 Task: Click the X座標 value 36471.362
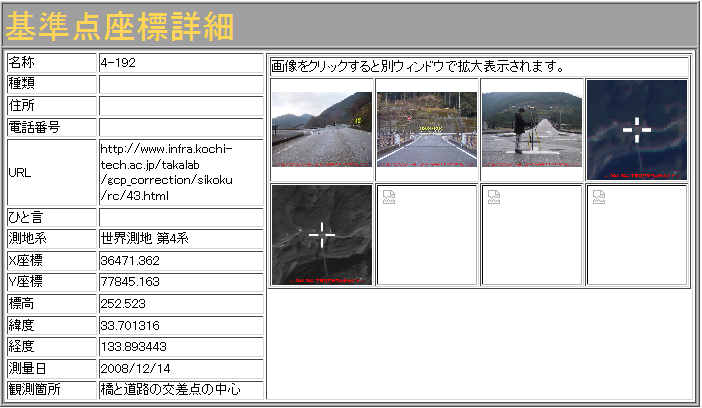[130, 260]
